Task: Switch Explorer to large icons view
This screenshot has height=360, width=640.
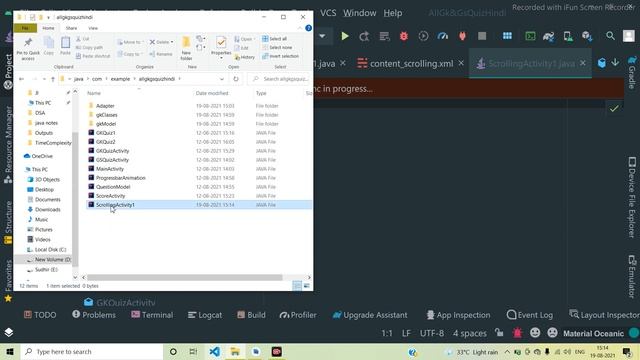Action: click(x=307, y=286)
